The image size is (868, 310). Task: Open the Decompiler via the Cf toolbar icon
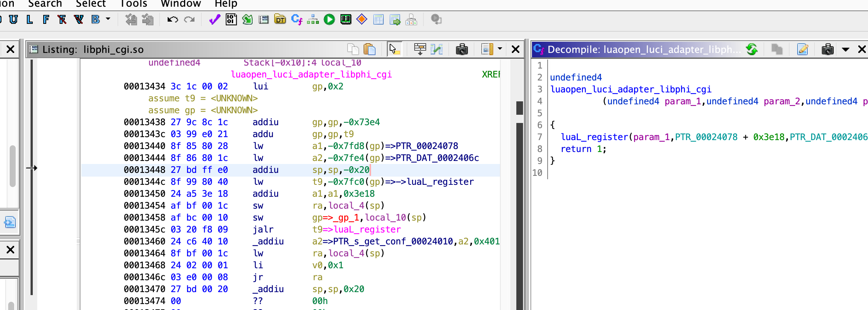(297, 19)
